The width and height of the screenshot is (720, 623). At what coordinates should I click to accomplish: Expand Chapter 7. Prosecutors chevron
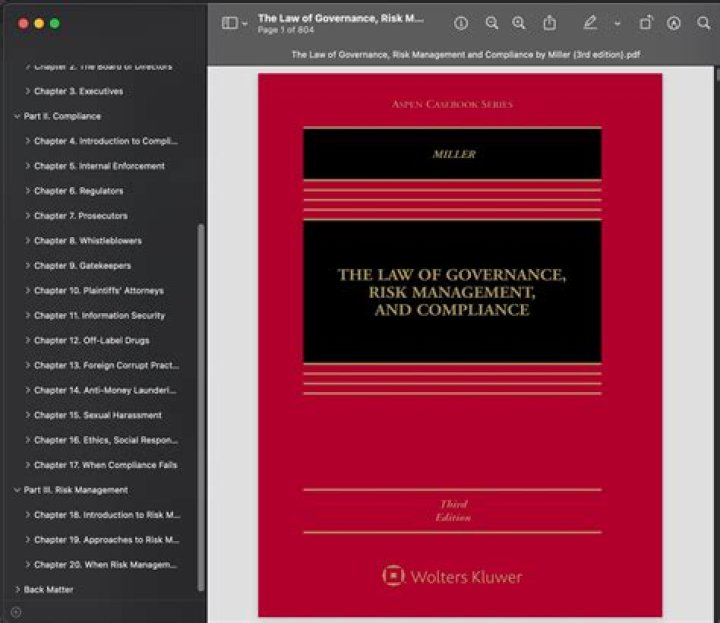coord(28,216)
